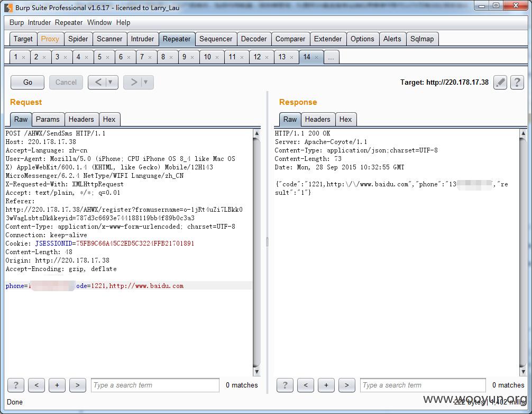The height and width of the screenshot is (414, 532).
Task: Click request pane scroll up arrow
Action: point(257,133)
